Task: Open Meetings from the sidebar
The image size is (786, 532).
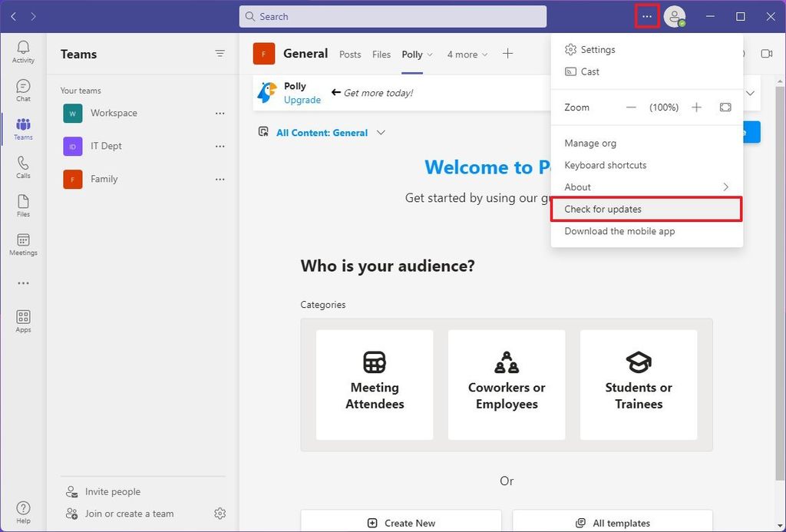Action: point(23,243)
